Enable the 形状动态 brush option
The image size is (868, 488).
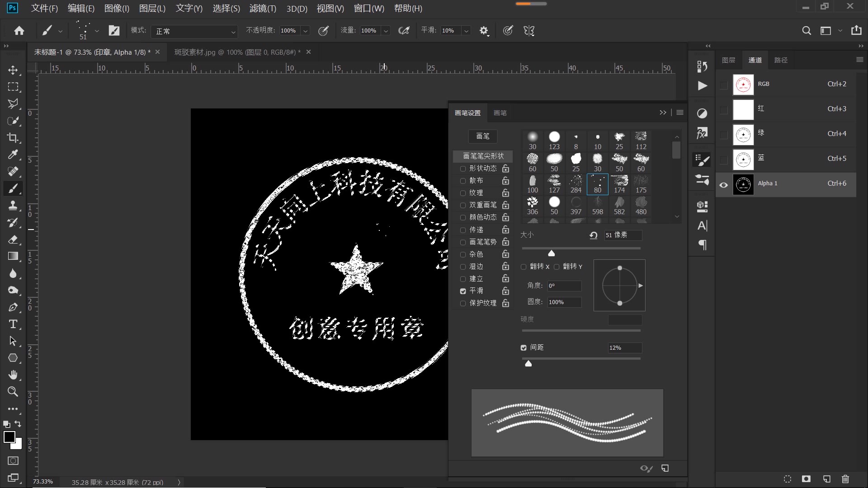tap(462, 169)
